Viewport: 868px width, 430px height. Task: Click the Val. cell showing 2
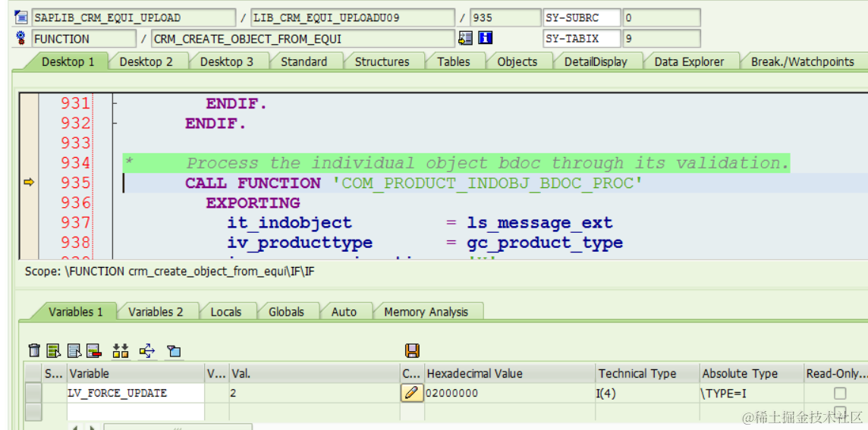coord(314,393)
